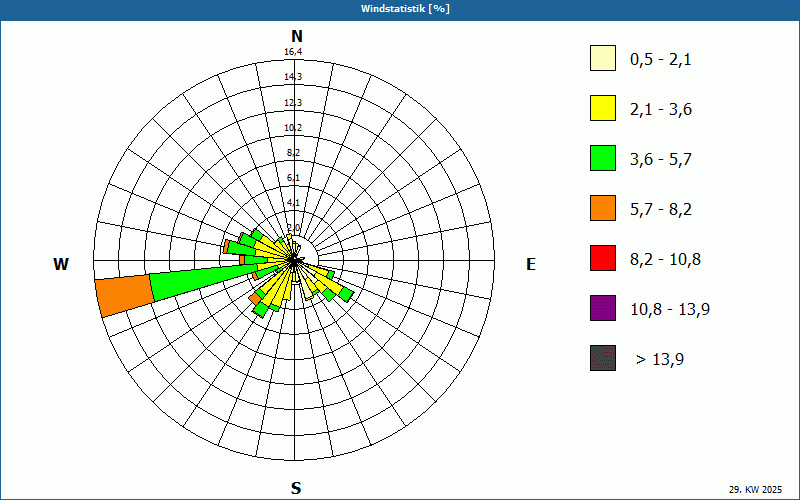Click the red 8,2 - 10,8 legend swatch
This screenshot has width=800, height=500.
pyautogui.click(x=603, y=258)
